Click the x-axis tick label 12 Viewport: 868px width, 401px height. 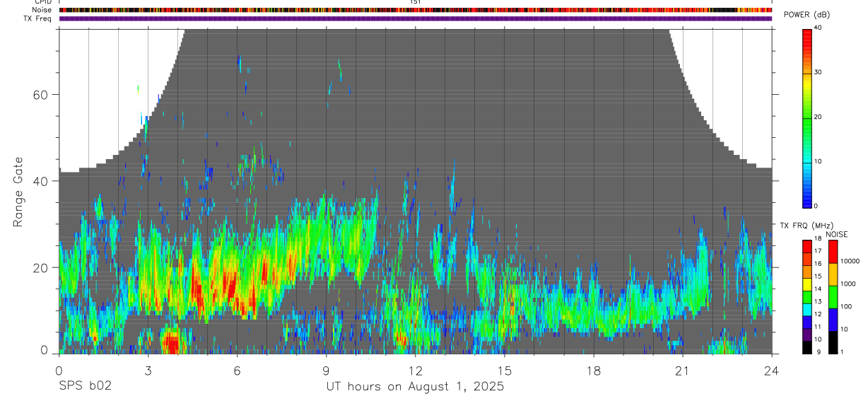415,370
